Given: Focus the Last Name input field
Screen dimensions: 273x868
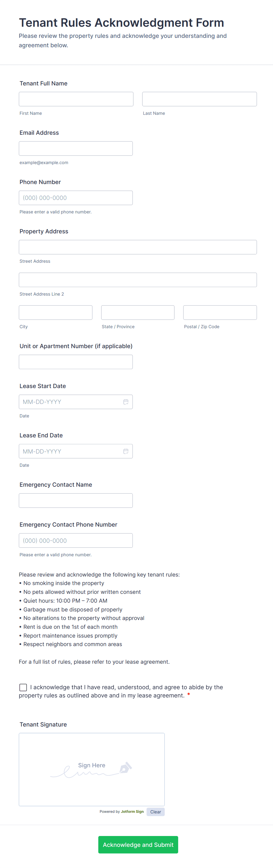Looking at the screenshot, I should (x=199, y=99).
